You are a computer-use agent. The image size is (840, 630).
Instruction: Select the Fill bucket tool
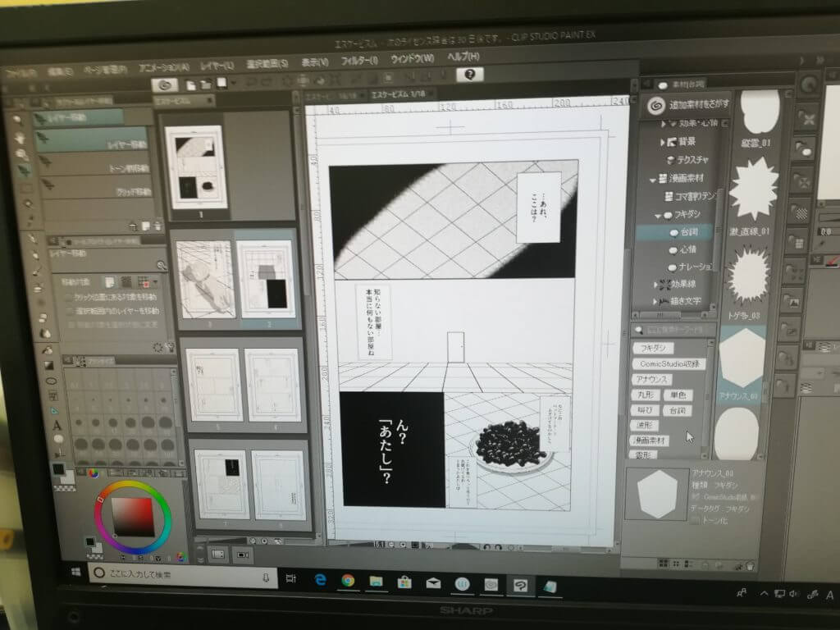coord(47,350)
